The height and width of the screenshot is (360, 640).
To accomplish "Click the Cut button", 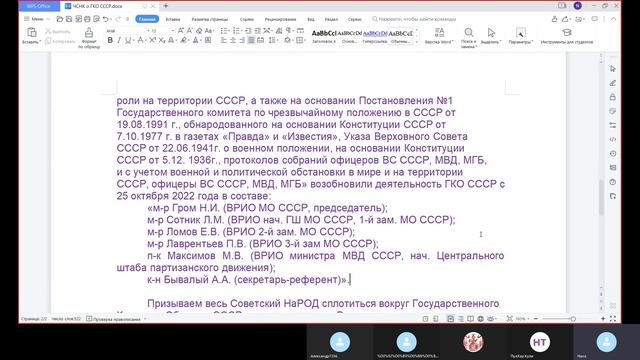I will pos(58,31).
